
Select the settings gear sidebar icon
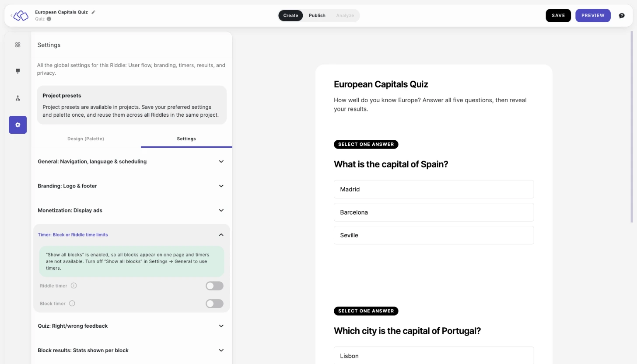point(18,125)
